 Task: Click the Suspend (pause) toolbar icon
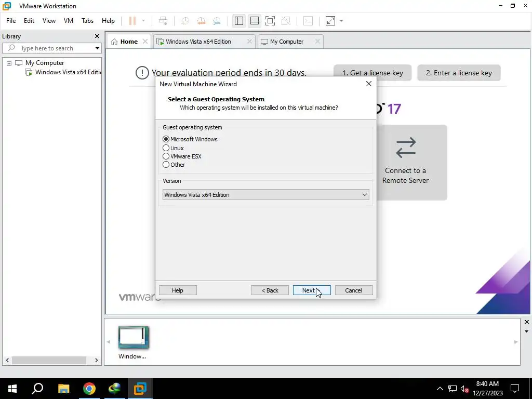132,21
